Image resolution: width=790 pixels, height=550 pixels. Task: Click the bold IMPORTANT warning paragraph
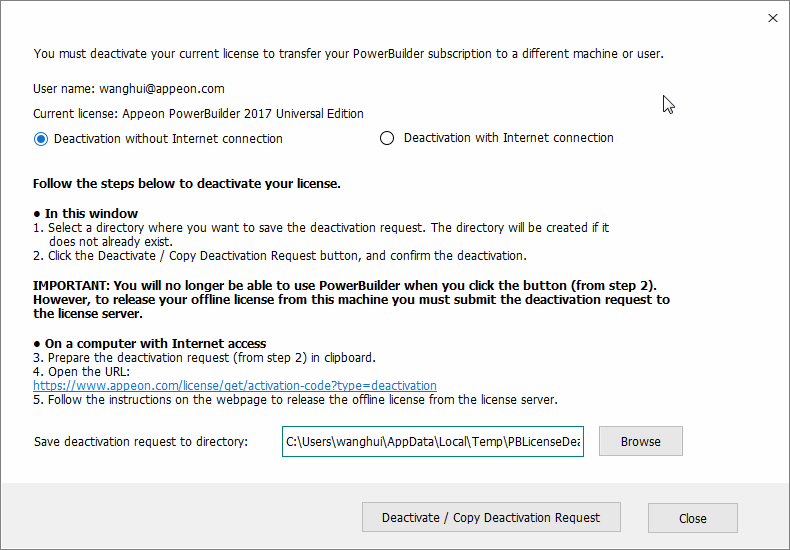point(350,299)
